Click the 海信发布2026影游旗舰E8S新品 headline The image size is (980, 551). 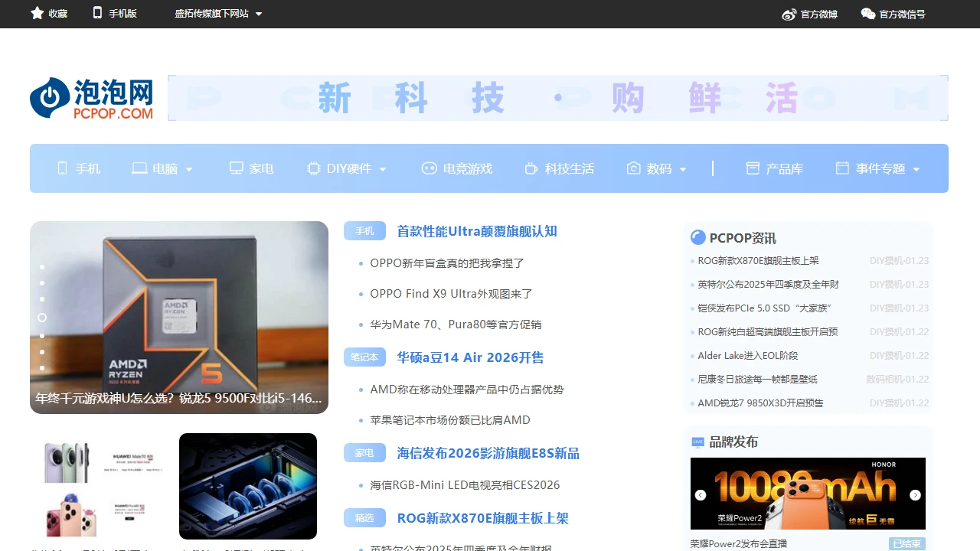pyautogui.click(x=487, y=452)
